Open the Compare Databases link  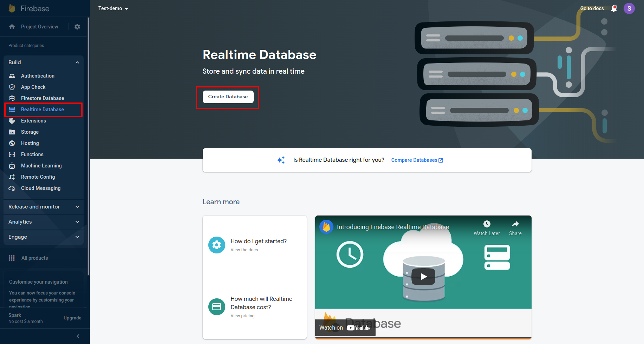414,160
